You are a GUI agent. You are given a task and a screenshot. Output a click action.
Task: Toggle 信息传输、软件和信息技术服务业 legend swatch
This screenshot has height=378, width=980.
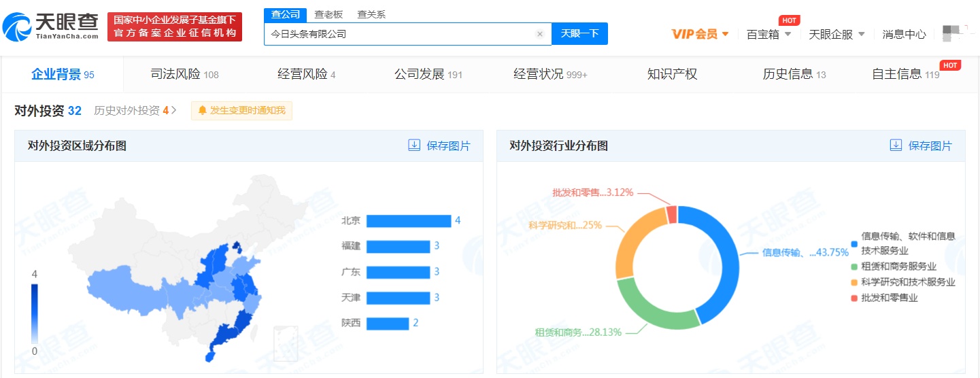pos(854,243)
